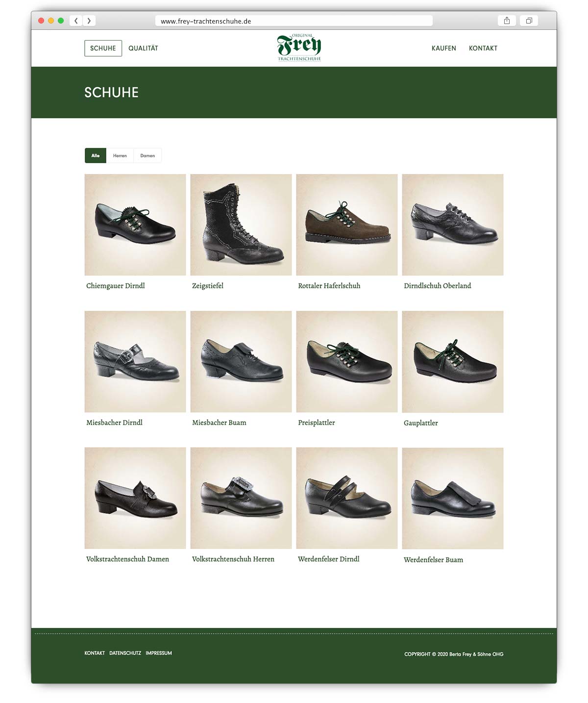Image resolution: width=588 pixels, height=703 pixels.
Task: Click the Impressum footer link
Action: [159, 653]
